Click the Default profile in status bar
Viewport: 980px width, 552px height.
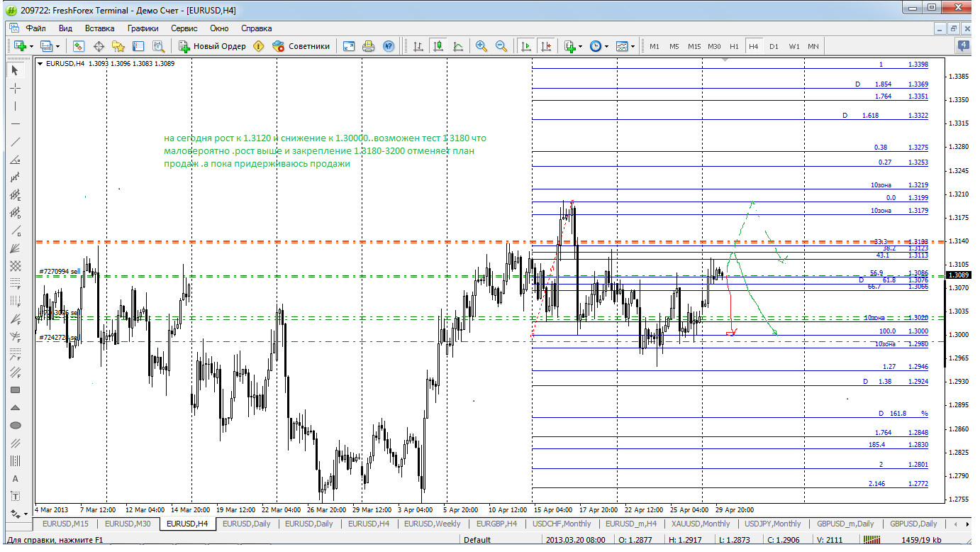coord(477,540)
